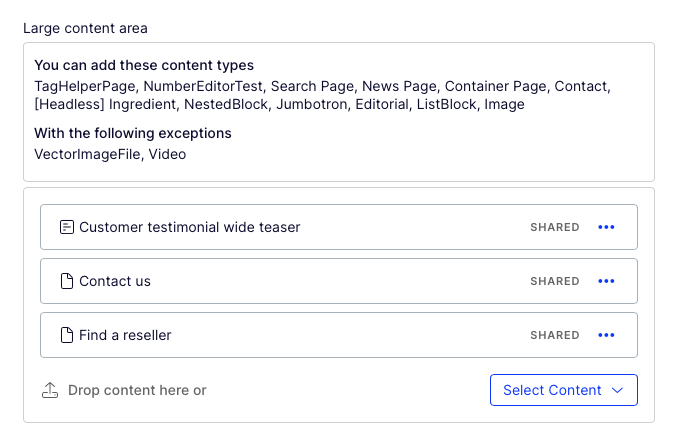This screenshot has height=439, width=677.
Task: Click the page icon next to Contact us
Action: click(67, 281)
